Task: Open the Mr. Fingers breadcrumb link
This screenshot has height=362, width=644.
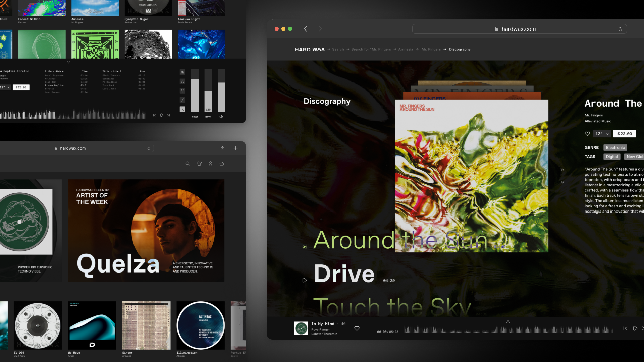Action: pos(431,49)
